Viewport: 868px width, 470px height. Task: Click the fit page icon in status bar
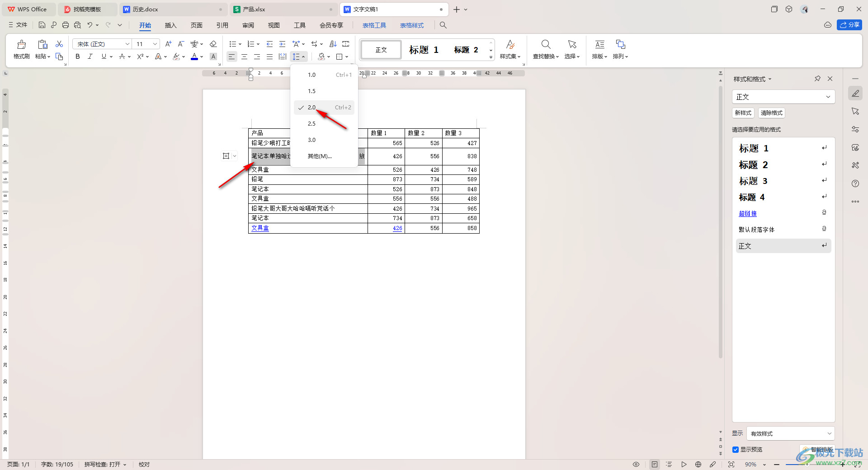click(731, 465)
